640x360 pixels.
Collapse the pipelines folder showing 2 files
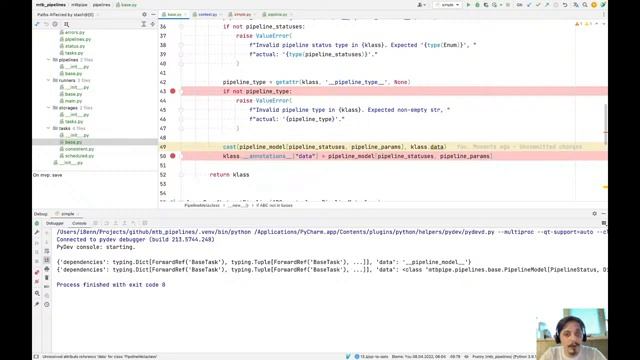coord(49,60)
